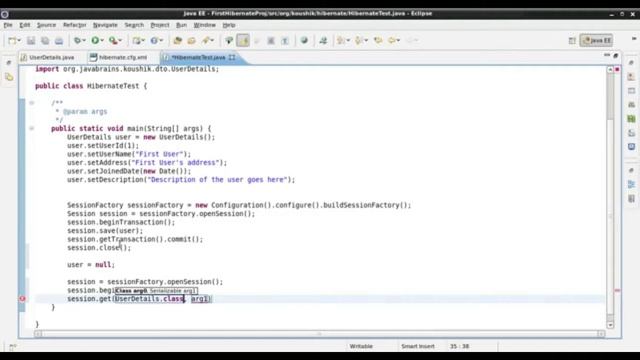Open the Servers icon in right trim

coord(631,104)
